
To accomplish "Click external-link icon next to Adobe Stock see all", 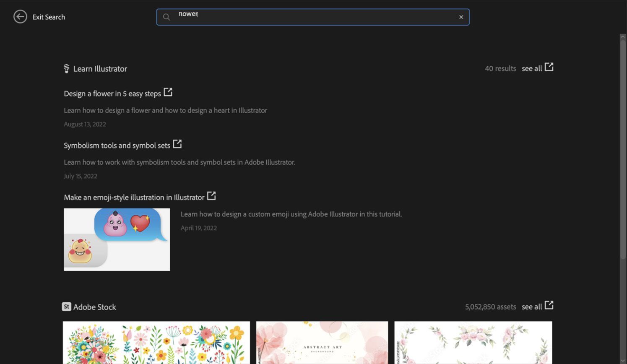I will (549, 305).
